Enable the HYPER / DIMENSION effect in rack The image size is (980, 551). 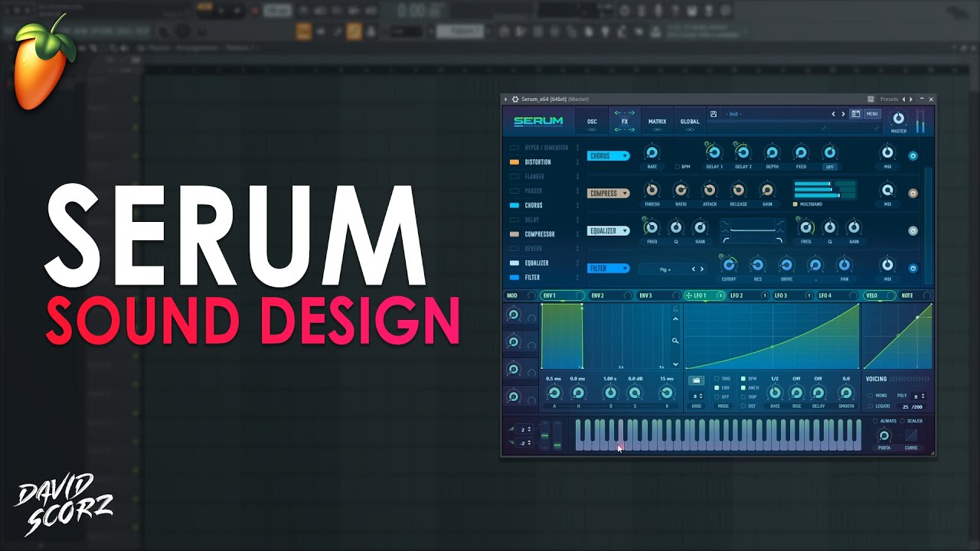click(514, 148)
